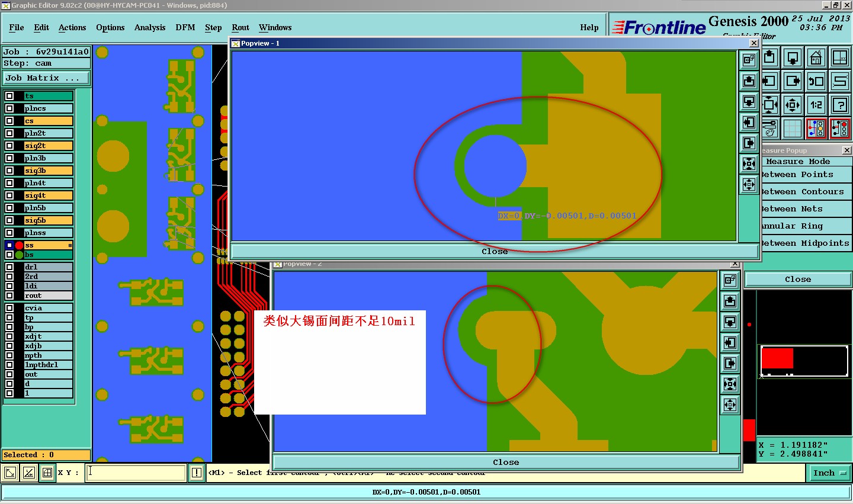Image resolution: width=853 pixels, height=504 pixels.
Task: Select Annular Ring measure mode
Action: [x=806, y=226]
